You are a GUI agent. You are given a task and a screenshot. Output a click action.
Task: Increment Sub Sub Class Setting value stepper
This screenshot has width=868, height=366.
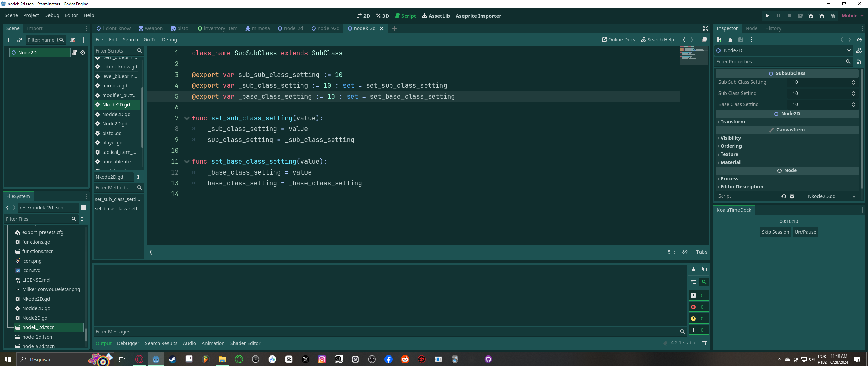click(854, 81)
